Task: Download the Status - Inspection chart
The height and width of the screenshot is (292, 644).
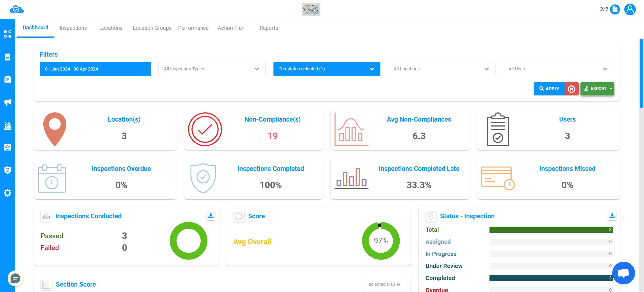Action: click(x=612, y=216)
